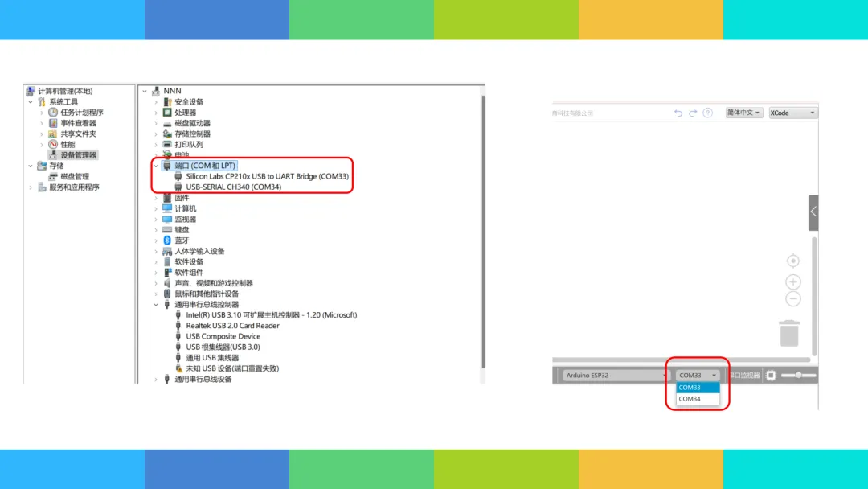868x489 pixels.
Task: Select the 监视器 monitor node
Action: coord(186,220)
